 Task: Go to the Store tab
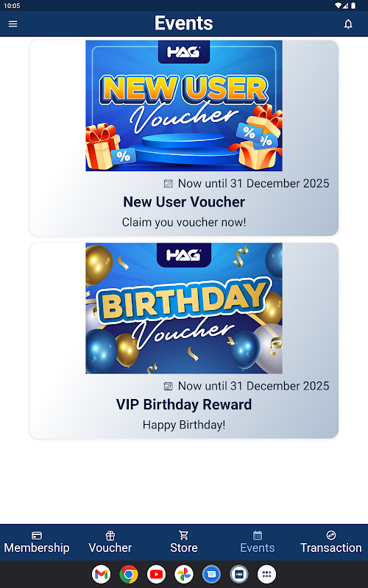(183, 542)
